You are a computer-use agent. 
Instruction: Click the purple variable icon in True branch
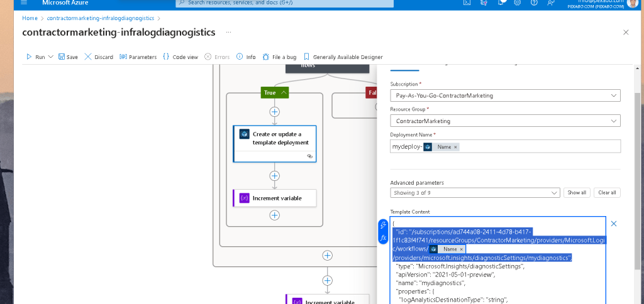click(245, 198)
